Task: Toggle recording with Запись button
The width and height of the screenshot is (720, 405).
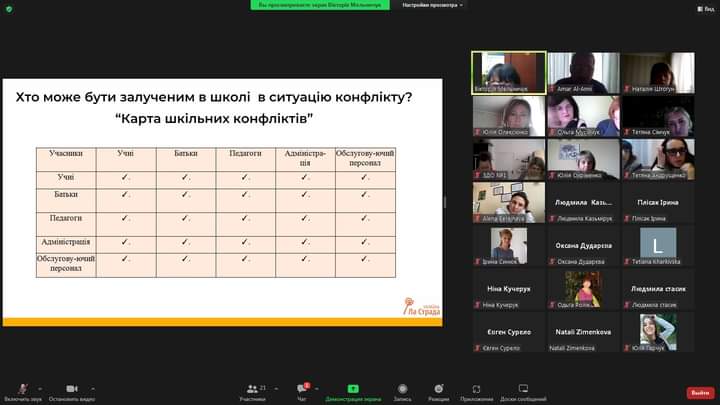Action: [402, 389]
